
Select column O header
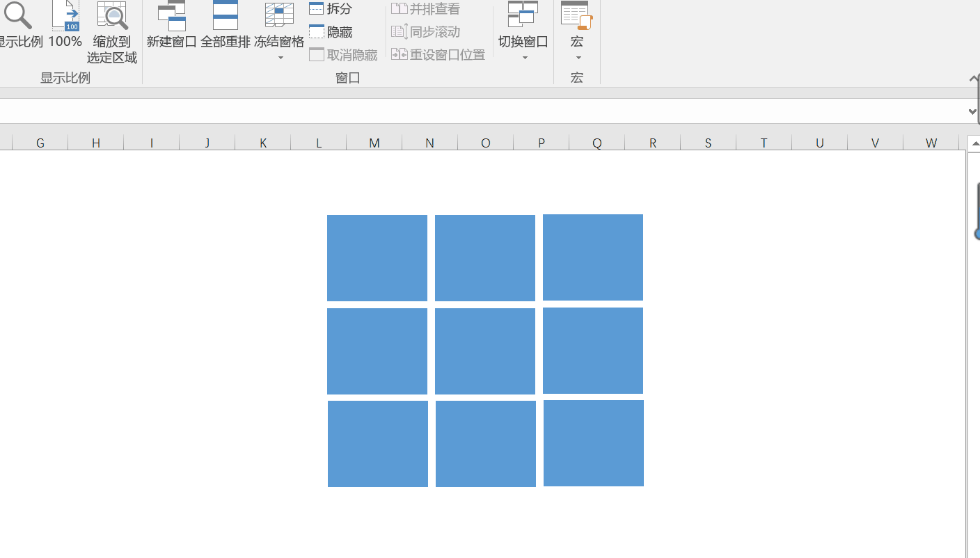[486, 143]
